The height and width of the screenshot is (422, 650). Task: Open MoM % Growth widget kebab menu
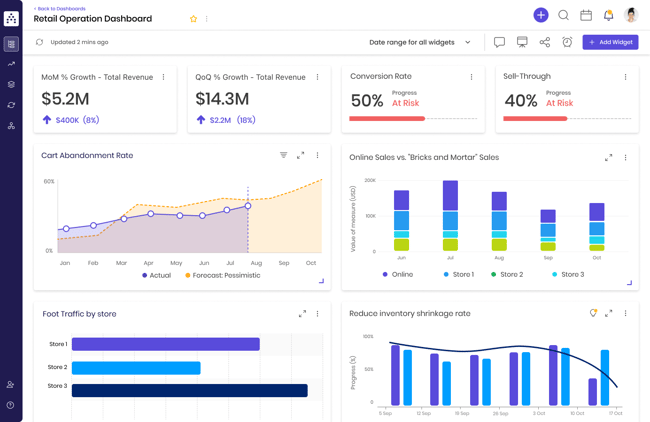click(x=164, y=77)
